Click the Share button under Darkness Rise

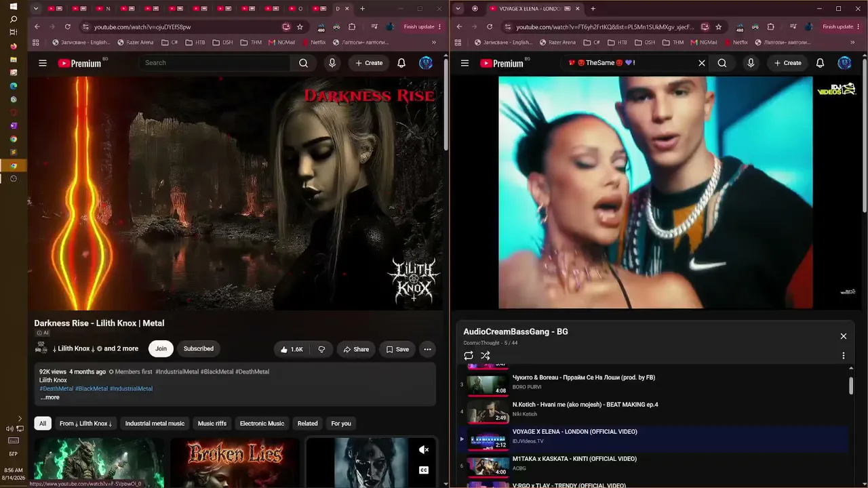356,349
